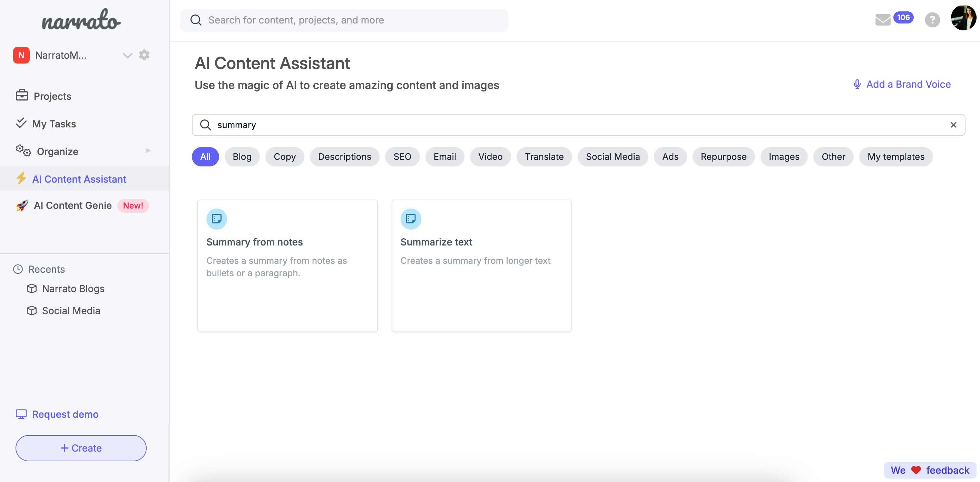Screen dimensions: 980x482
Task: Open Projects in the sidebar
Action: click(52, 96)
